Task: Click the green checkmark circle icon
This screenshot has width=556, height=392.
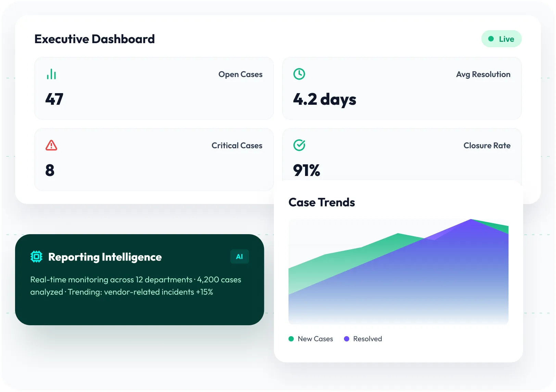Action: (x=299, y=145)
